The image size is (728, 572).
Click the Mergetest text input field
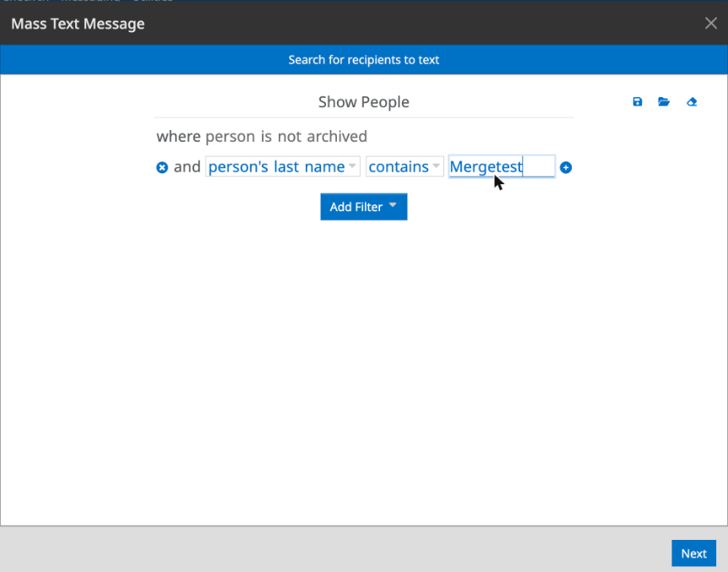(x=502, y=166)
